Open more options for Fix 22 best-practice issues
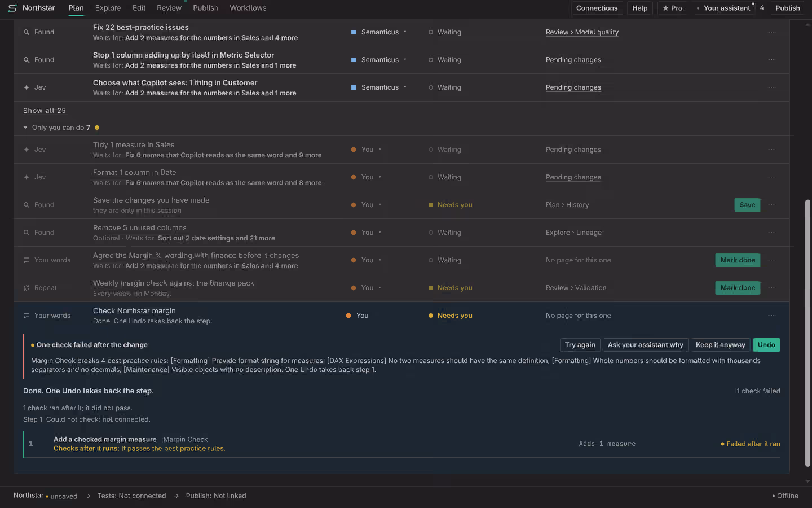Viewport: 812px width, 508px height. pos(771,32)
